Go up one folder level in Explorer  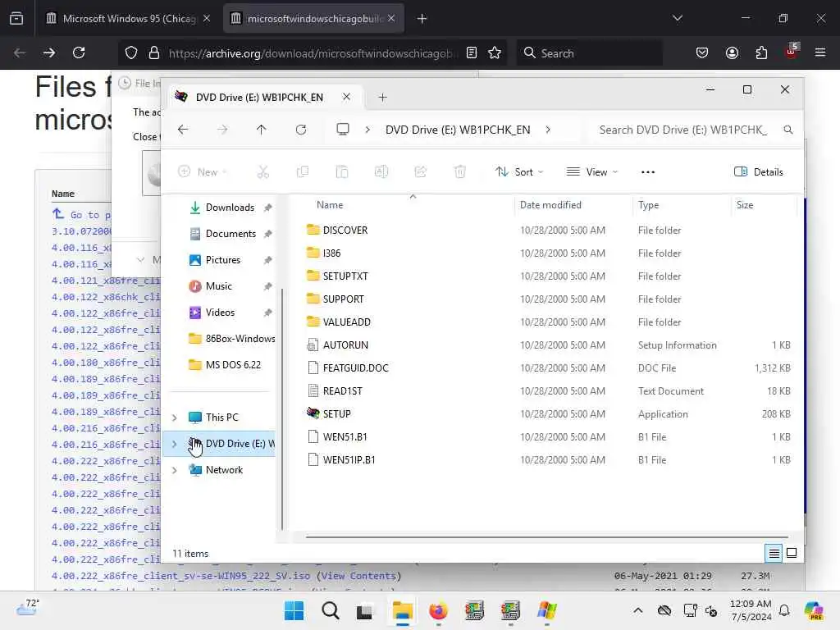pyautogui.click(x=262, y=130)
